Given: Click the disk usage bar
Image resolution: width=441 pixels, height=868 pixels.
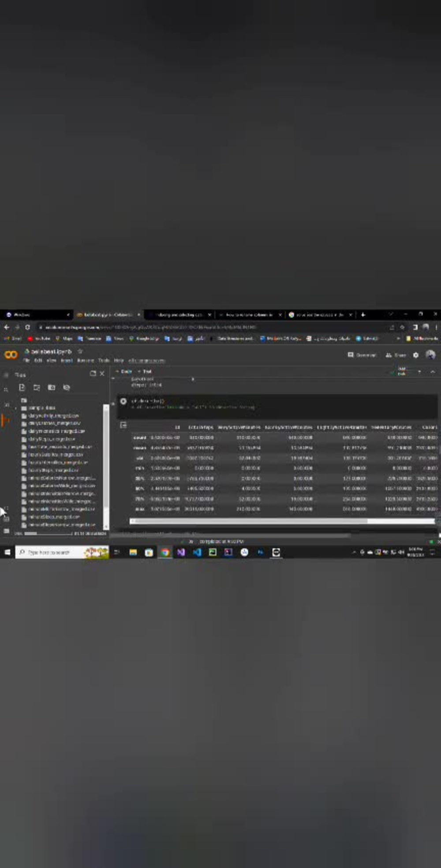Looking at the screenshot, I should 48,533.
